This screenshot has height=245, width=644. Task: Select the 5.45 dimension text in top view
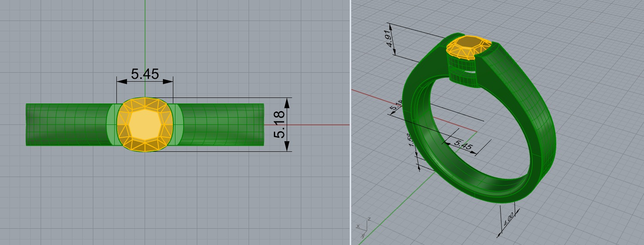(x=145, y=74)
